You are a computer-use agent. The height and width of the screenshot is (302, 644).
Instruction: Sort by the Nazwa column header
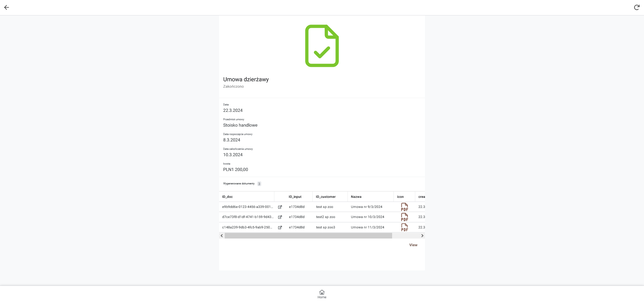pos(356,197)
